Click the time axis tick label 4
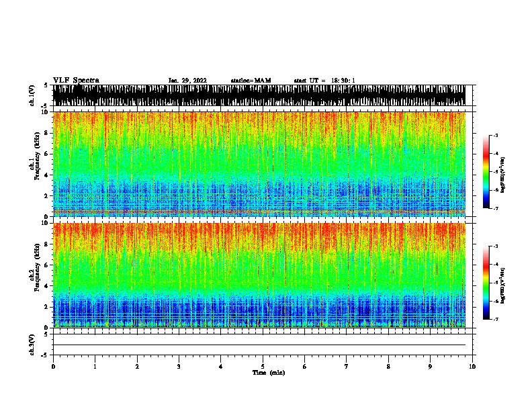 click(221, 367)
